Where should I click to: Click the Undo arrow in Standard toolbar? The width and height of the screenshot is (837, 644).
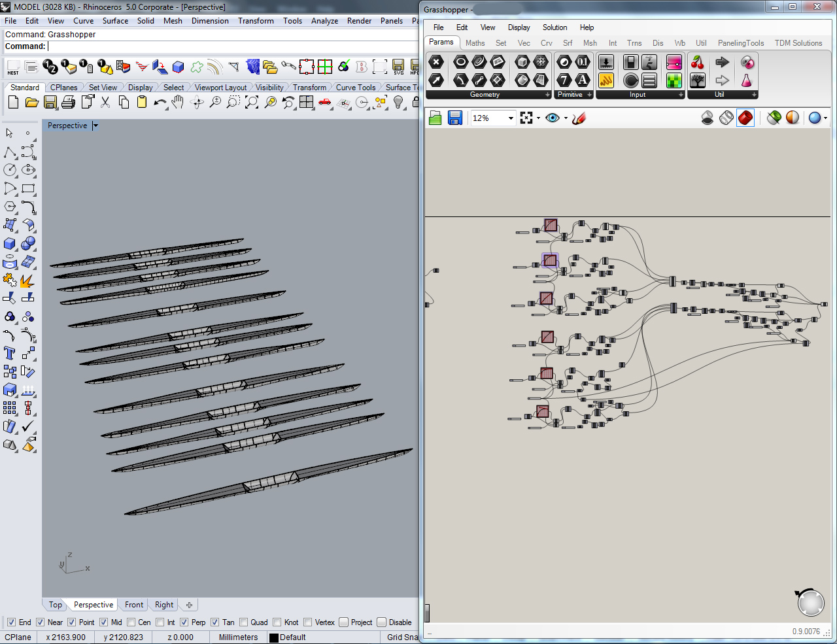[x=160, y=102]
